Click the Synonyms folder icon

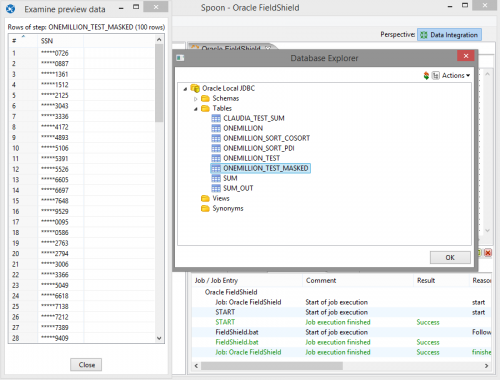[x=205, y=208]
